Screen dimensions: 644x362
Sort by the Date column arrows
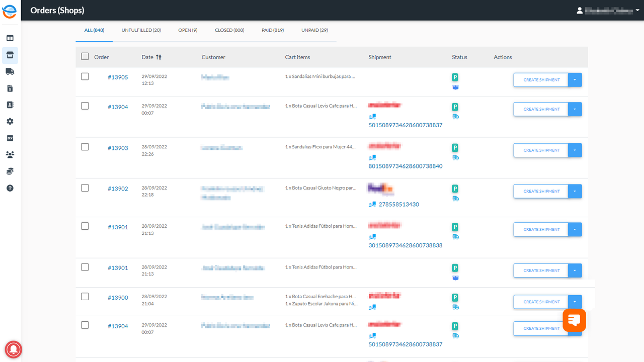[x=158, y=57]
